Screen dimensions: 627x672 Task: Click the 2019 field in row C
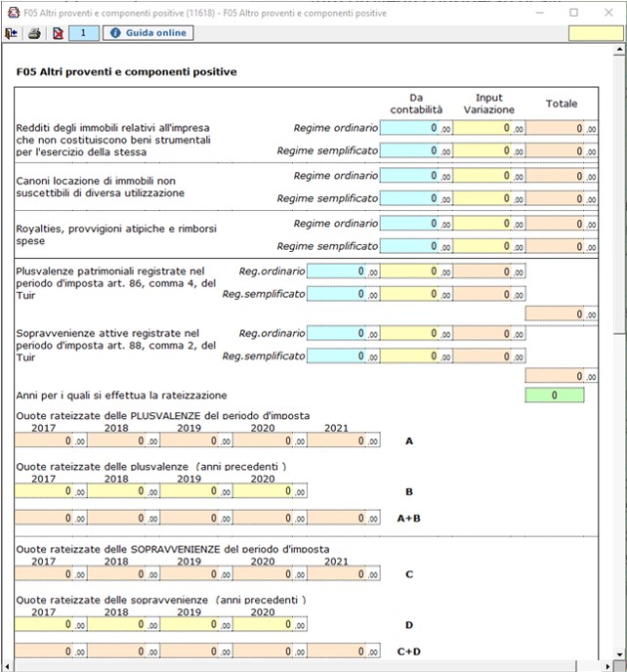[196, 574]
